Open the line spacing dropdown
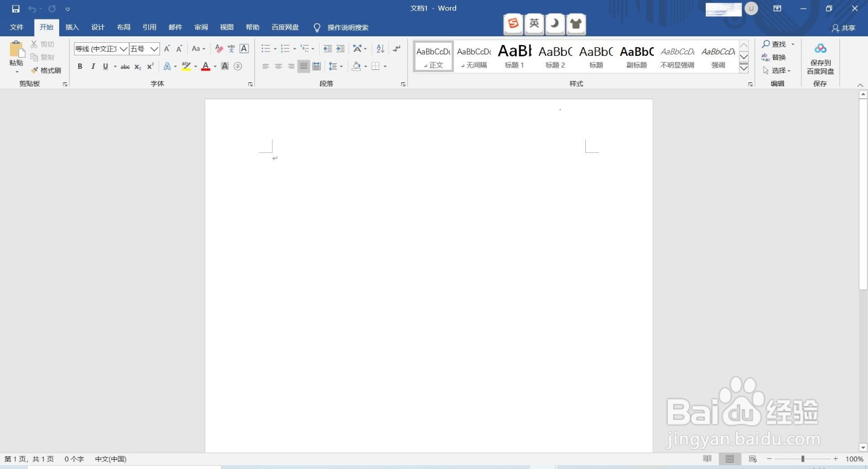868x469 pixels. (x=336, y=66)
